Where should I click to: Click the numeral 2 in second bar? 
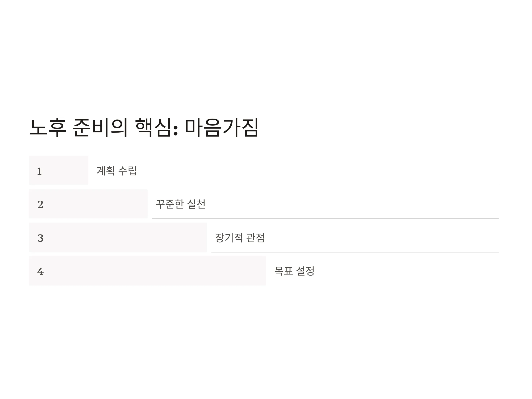pyautogui.click(x=40, y=204)
